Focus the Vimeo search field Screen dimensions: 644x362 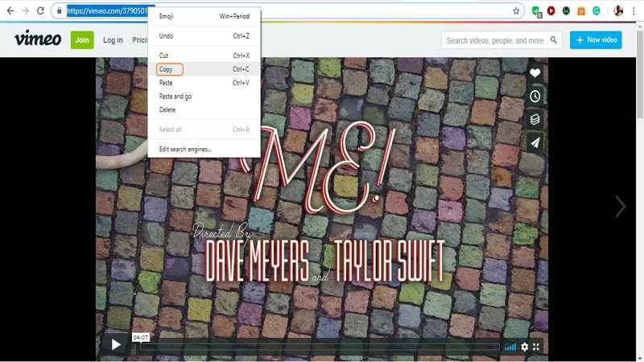pyautogui.click(x=495, y=40)
